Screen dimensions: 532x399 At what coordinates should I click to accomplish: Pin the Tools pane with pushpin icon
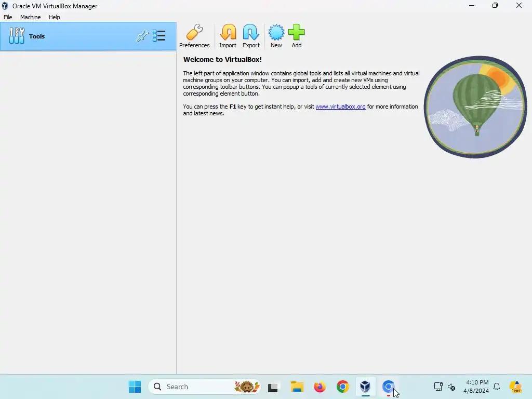coord(142,36)
